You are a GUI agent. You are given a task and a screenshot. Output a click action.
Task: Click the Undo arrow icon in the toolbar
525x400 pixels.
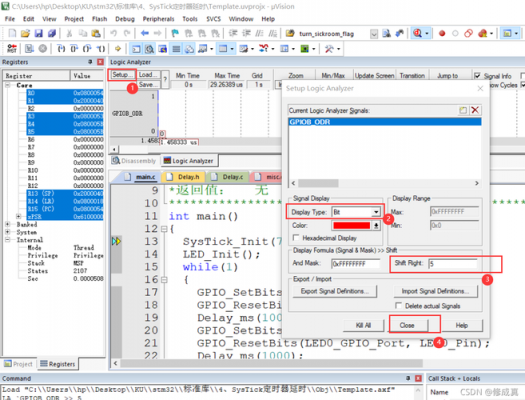click(114, 33)
